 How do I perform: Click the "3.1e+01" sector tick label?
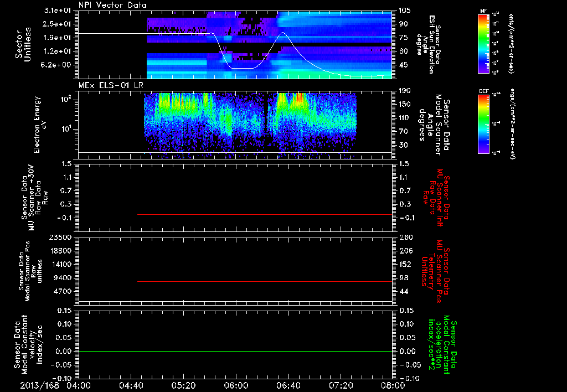tap(58, 11)
